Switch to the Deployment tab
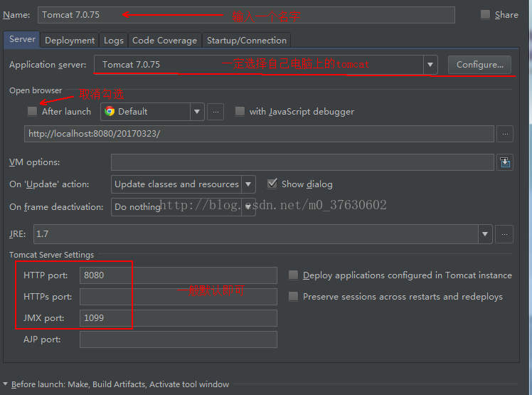Viewport: 532px width, 395px height. [70, 41]
